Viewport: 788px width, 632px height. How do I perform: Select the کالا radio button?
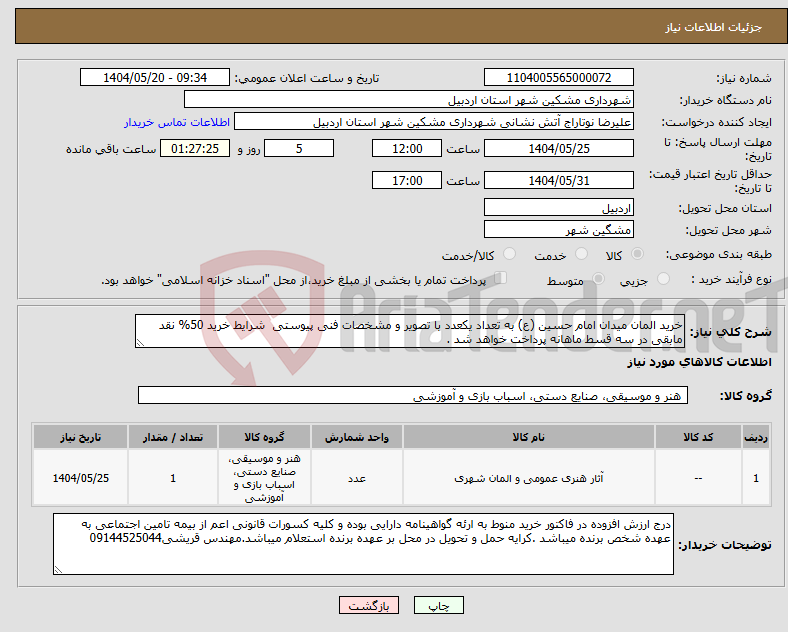[x=637, y=254]
